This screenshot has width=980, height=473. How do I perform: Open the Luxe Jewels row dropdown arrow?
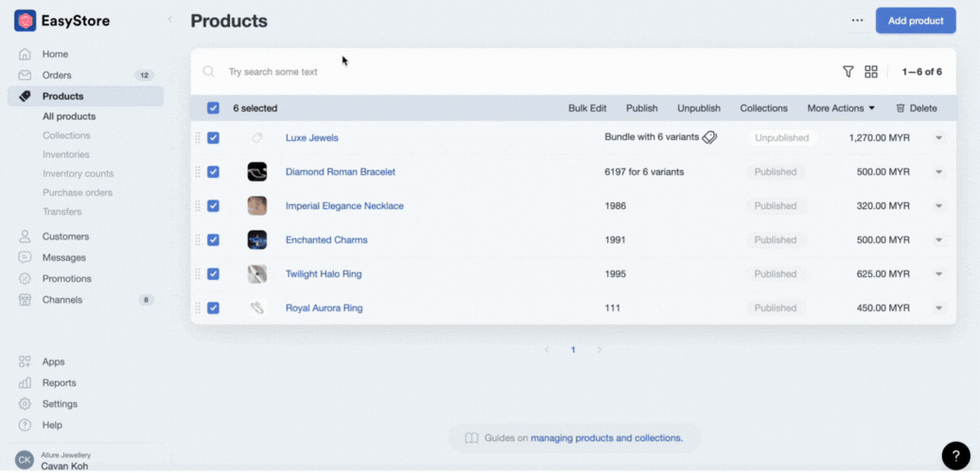tap(938, 138)
